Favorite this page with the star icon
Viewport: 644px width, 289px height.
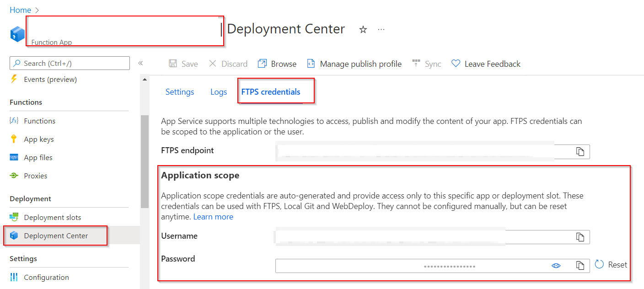point(363,29)
